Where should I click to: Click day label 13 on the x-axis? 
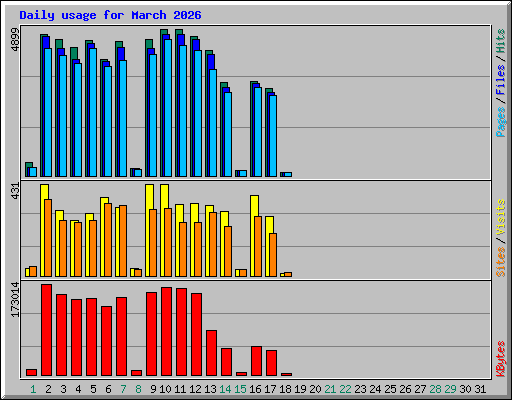(210, 389)
